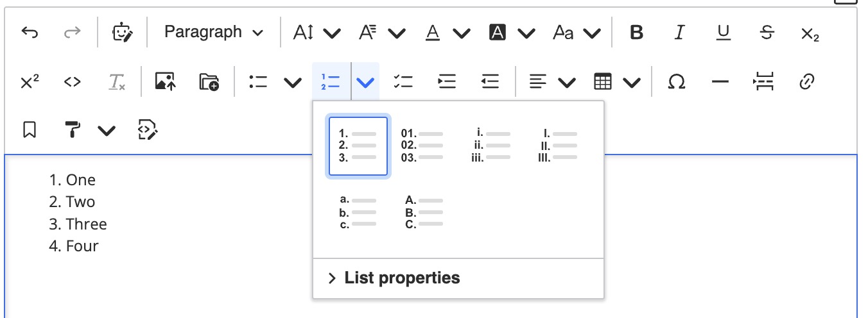Select lowercase Roman numeral list style
Image resolution: width=868 pixels, height=318 pixels.
[491, 146]
